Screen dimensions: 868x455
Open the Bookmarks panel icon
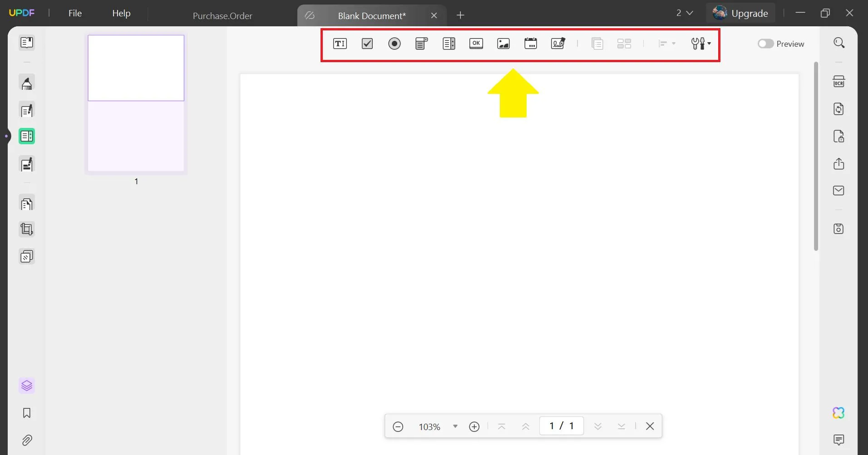(x=27, y=413)
